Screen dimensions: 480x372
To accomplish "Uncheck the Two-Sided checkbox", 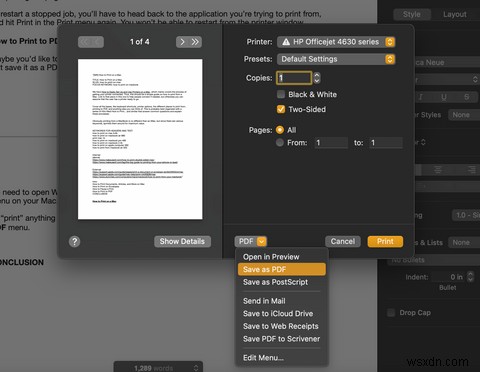I will click(281, 109).
